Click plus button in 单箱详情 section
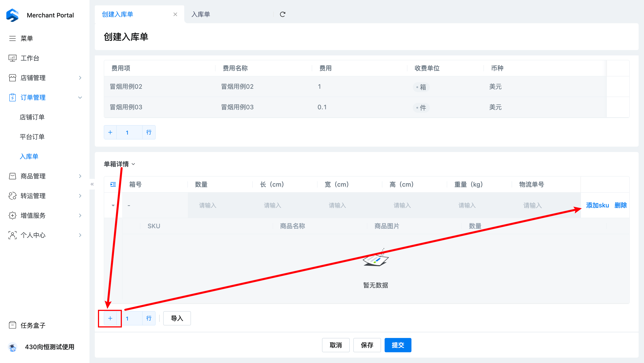The image size is (644, 363). point(110,318)
